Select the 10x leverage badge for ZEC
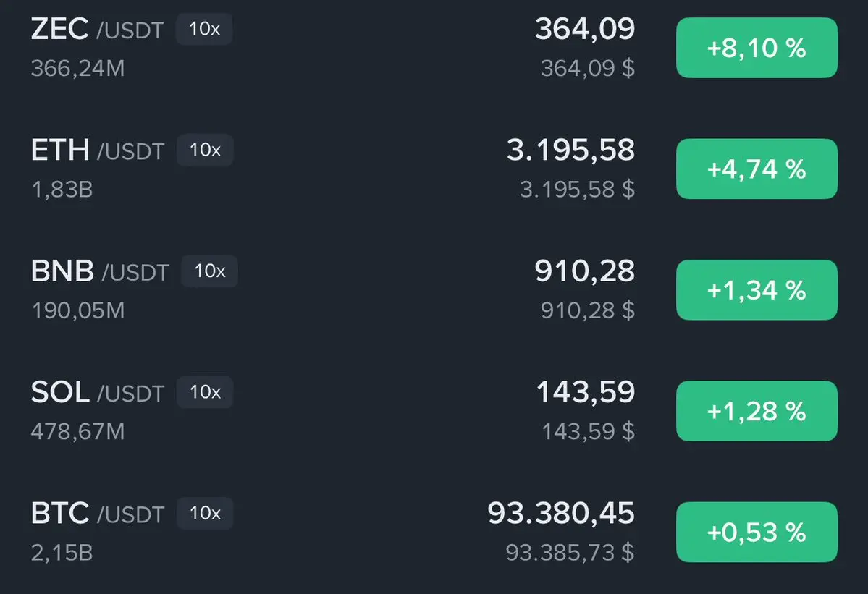 click(204, 29)
